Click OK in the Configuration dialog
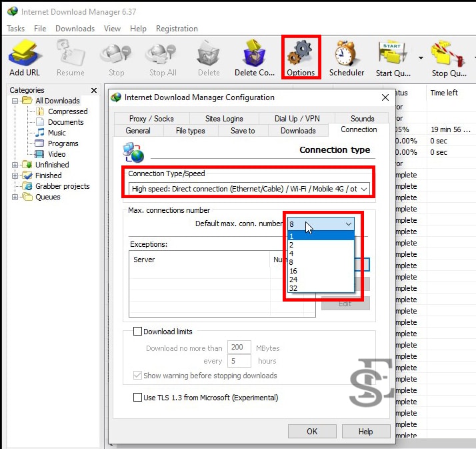 (x=312, y=432)
